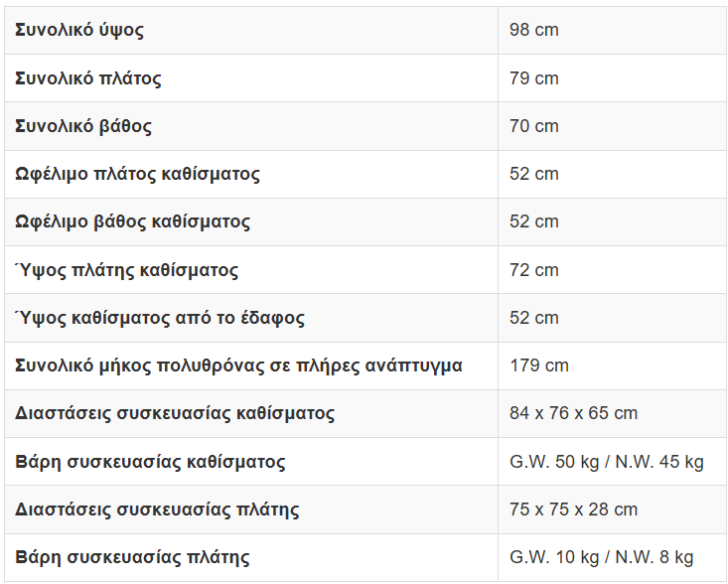
Task: Select the '72 cm' value
Action: click(533, 270)
